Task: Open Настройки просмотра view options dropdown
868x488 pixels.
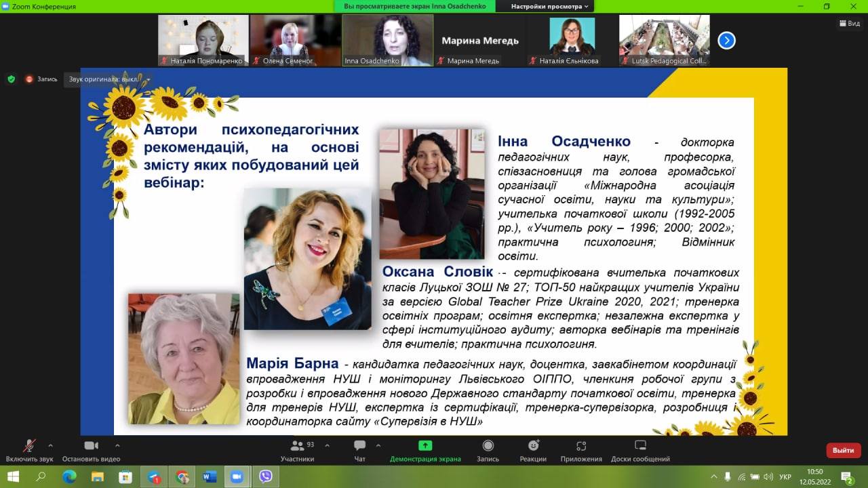Action: (549, 6)
